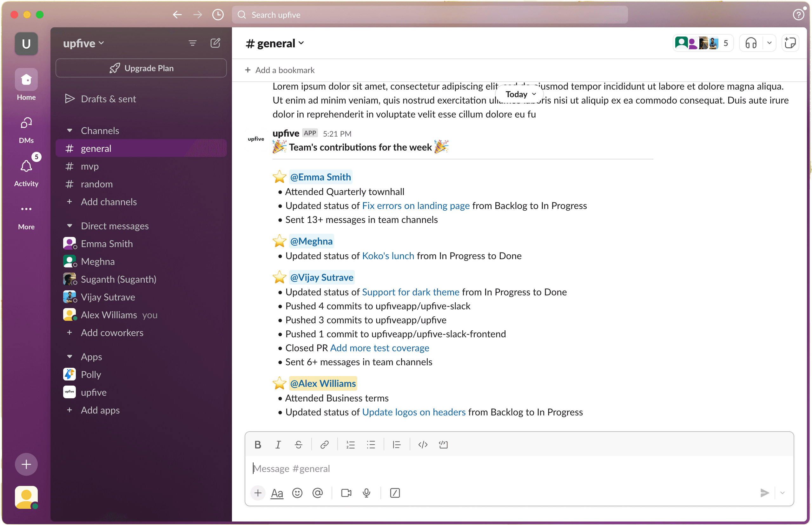
Task: Open the emoji picker
Action: [x=297, y=493]
